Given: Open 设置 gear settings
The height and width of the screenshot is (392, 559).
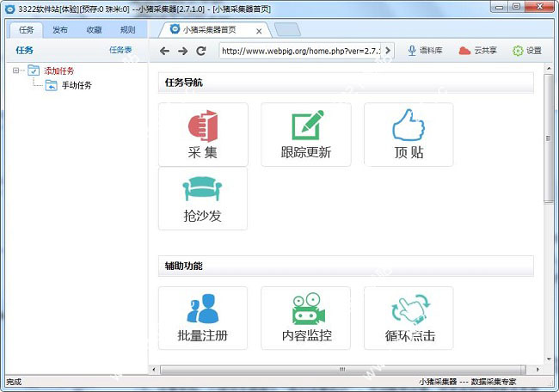Looking at the screenshot, I should point(527,51).
